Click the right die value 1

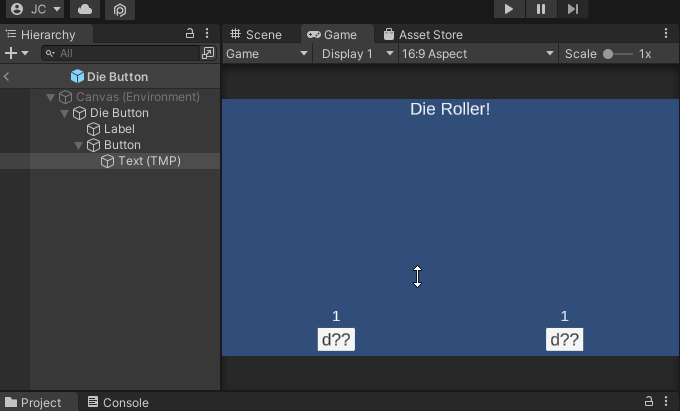[564, 316]
